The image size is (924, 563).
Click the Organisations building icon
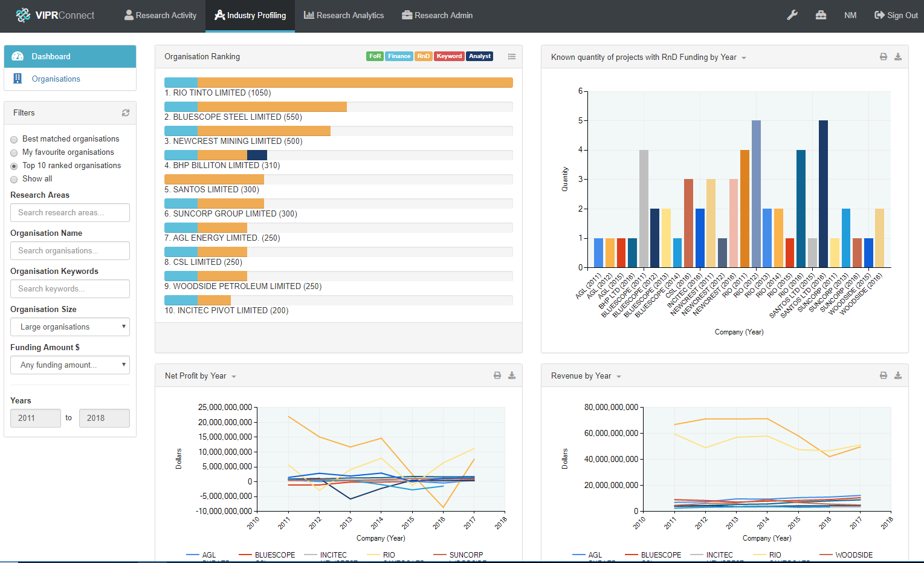click(18, 79)
